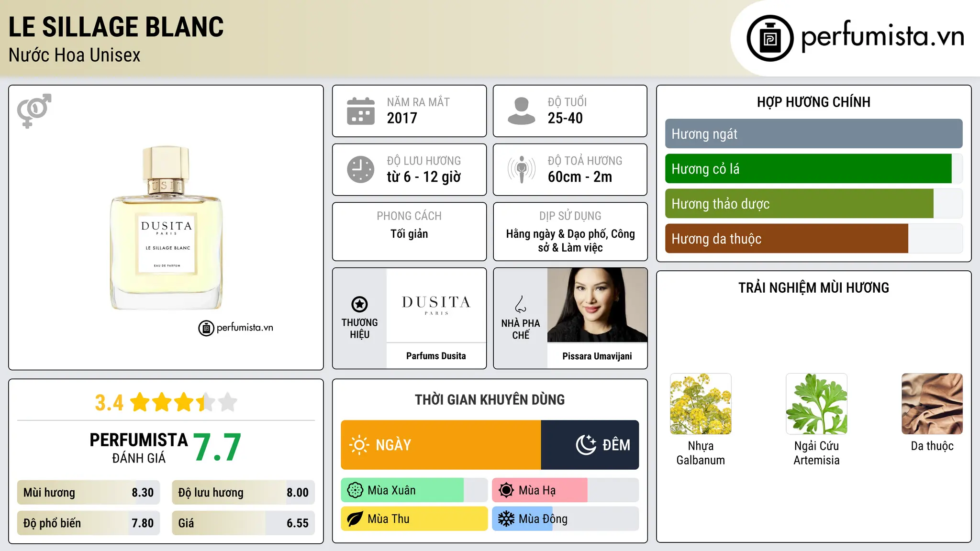
Task: Select the snowflake icon for Mùa Đông
Action: [506, 519]
